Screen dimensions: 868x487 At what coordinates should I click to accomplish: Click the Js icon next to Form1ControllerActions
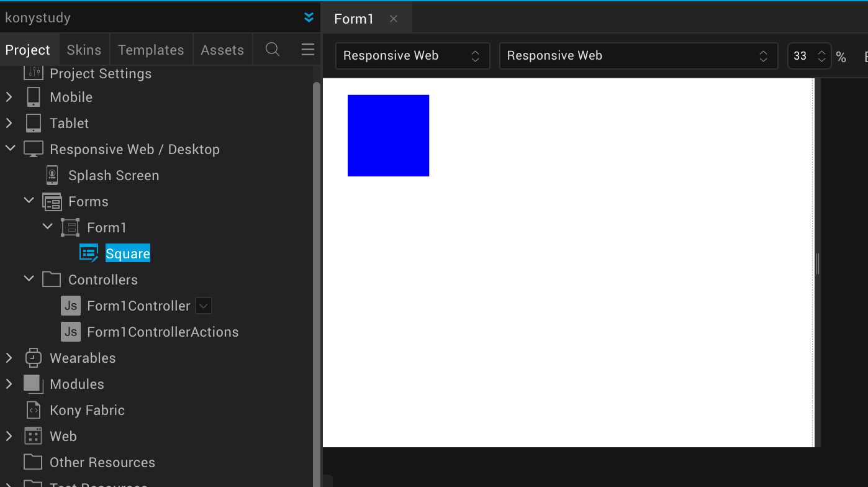point(71,332)
